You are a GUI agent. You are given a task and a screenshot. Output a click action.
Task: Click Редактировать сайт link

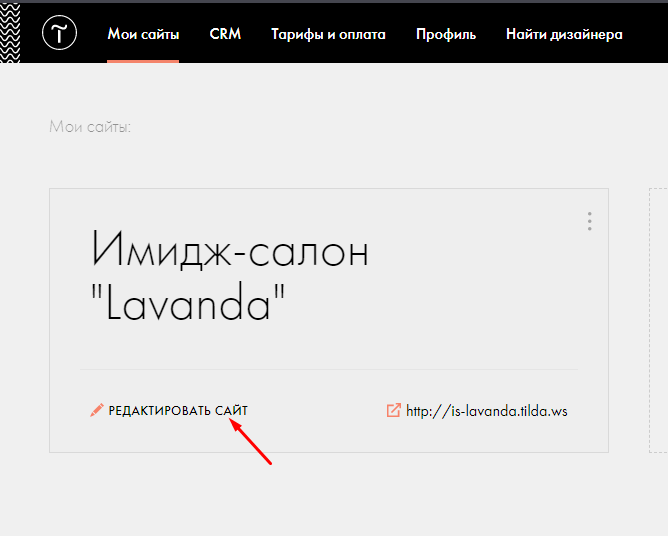point(178,411)
